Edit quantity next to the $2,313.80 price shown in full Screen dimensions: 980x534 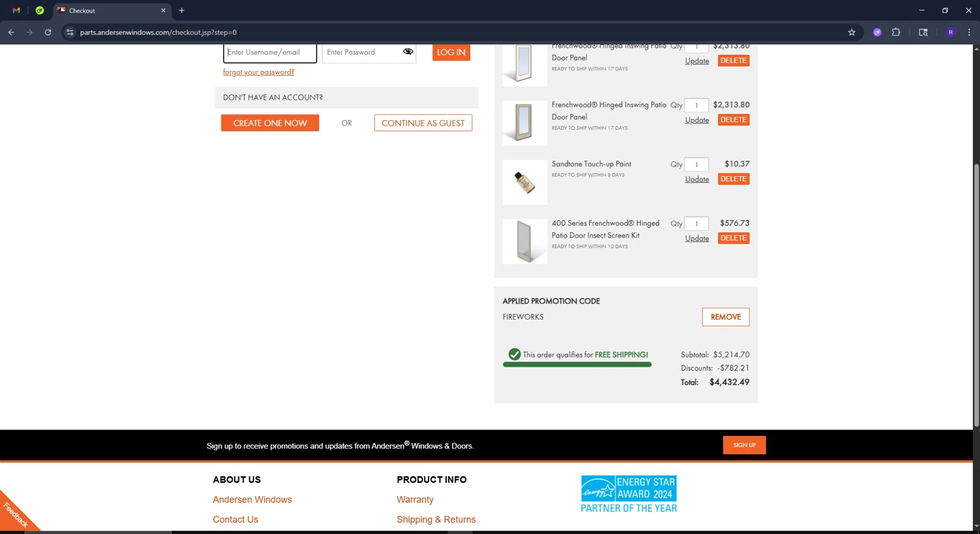click(x=696, y=105)
